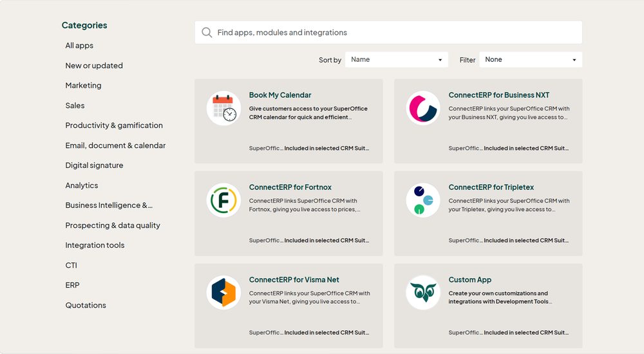This screenshot has width=644, height=354.
Task: Click the search magnifier icon
Action: click(207, 32)
